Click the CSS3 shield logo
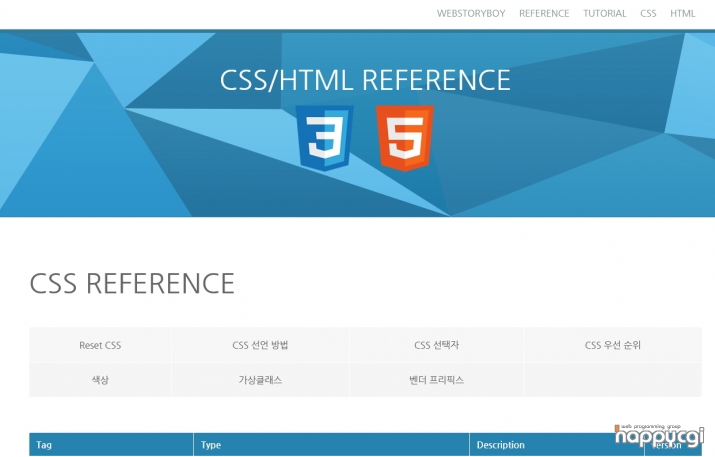The image size is (715, 457). point(325,138)
